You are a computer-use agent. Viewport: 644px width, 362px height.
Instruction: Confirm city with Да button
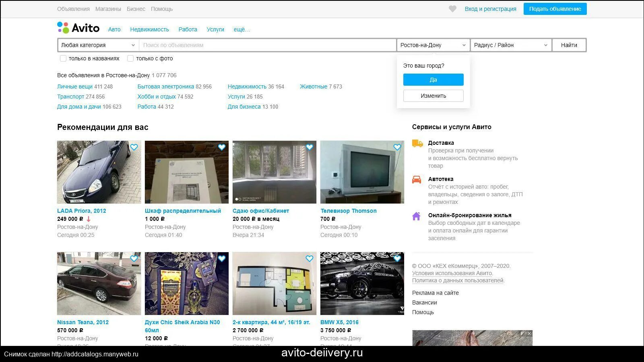433,80
